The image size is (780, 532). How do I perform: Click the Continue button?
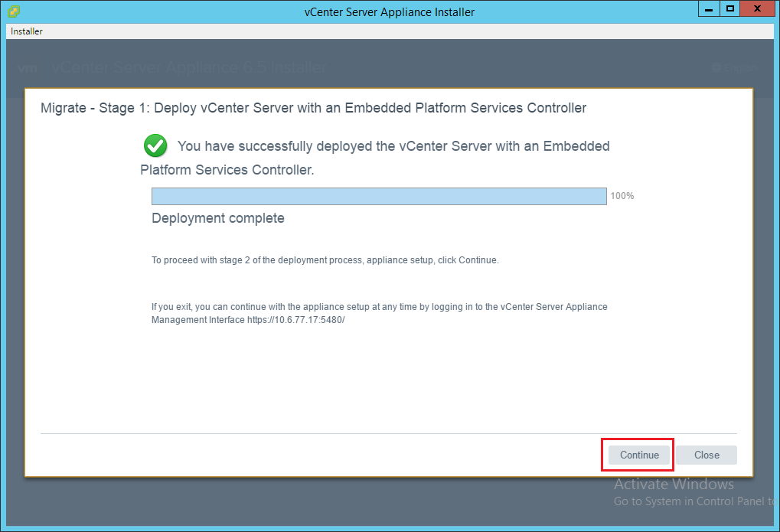click(x=639, y=455)
